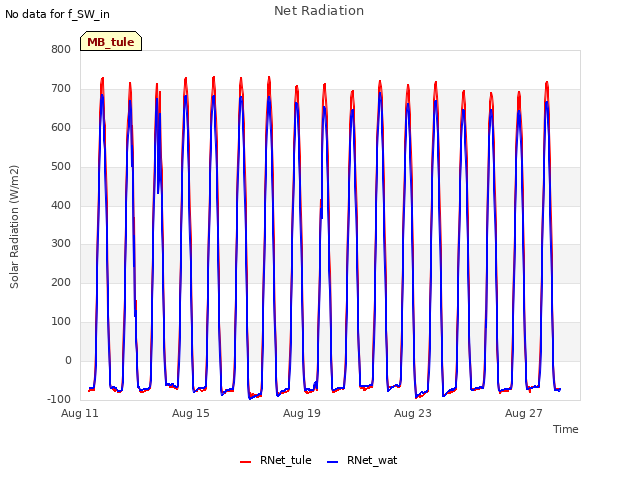Click the Aug 15 x-axis label
This screenshot has height=480, width=640.
(x=191, y=413)
